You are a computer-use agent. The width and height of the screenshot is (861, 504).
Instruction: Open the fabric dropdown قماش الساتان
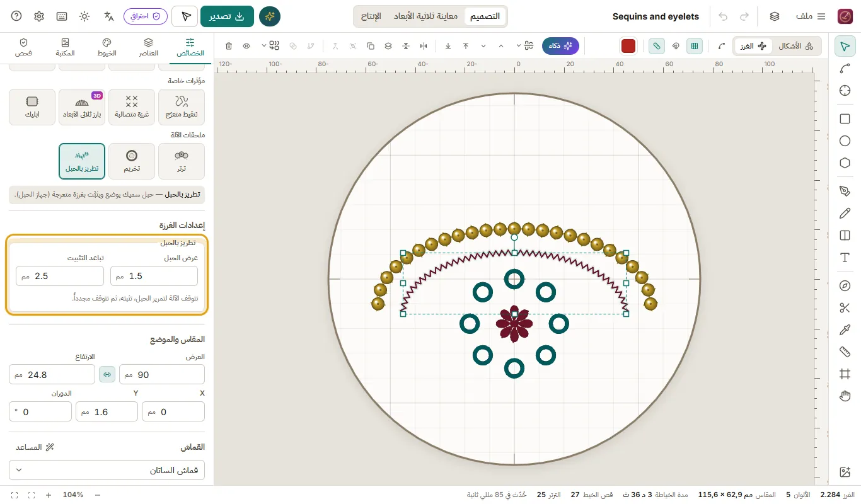click(107, 470)
